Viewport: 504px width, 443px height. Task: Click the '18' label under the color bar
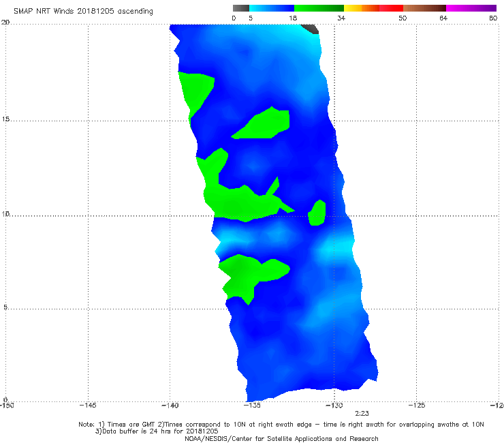click(293, 18)
